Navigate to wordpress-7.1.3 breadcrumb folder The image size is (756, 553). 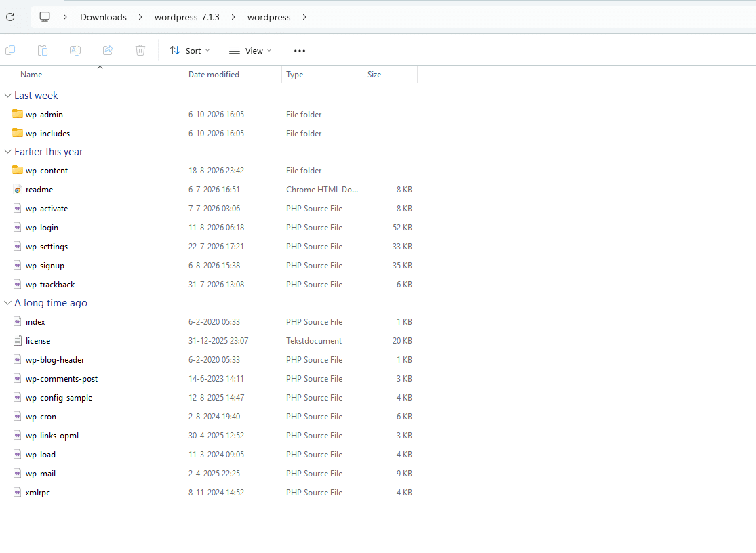coord(186,18)
